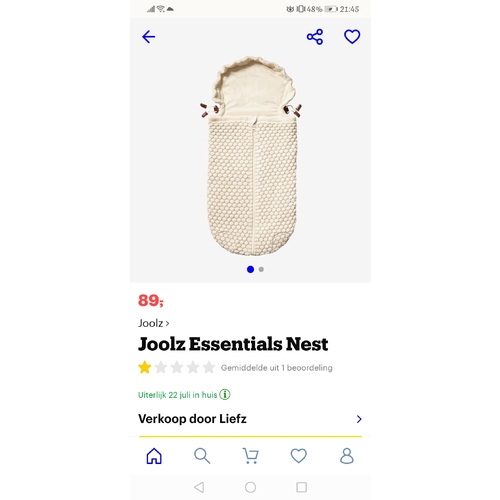
Task: Select the first image pagination dot
Action: [x=250, y=269]
